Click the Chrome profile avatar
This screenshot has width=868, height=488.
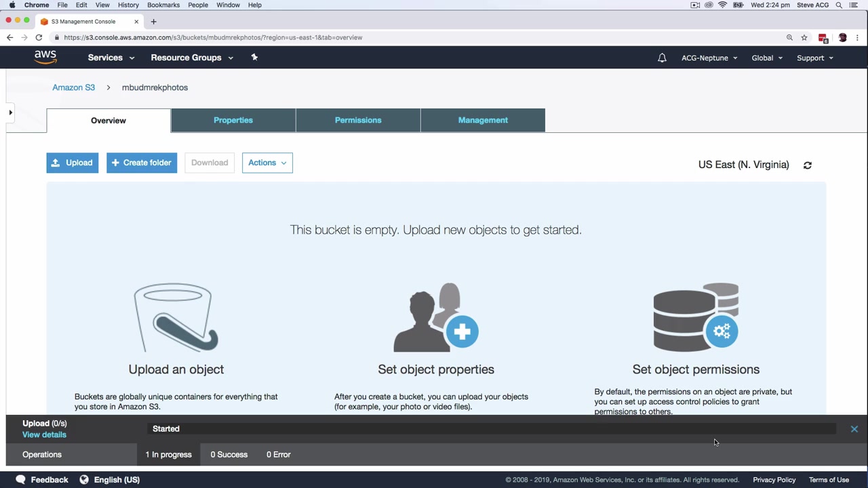click(x=842, y=37)
